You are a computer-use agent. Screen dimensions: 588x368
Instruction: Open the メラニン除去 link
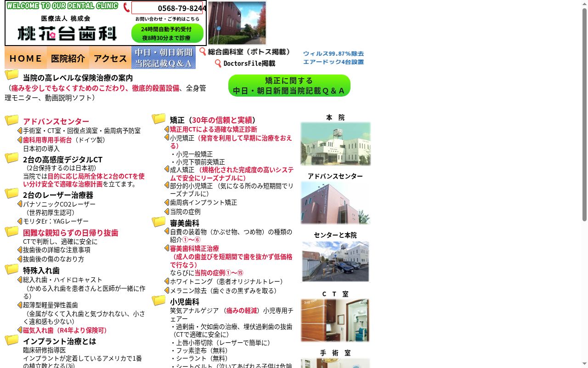(x=224, y=291)
